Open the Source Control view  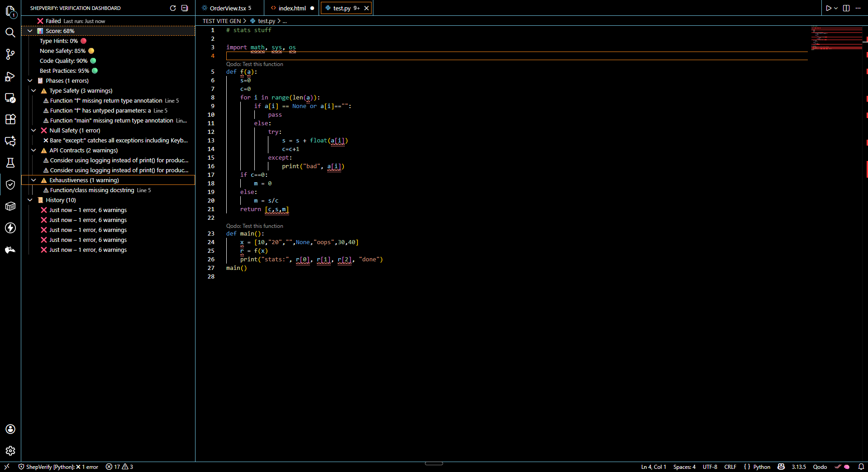click(x=10, y=54)
